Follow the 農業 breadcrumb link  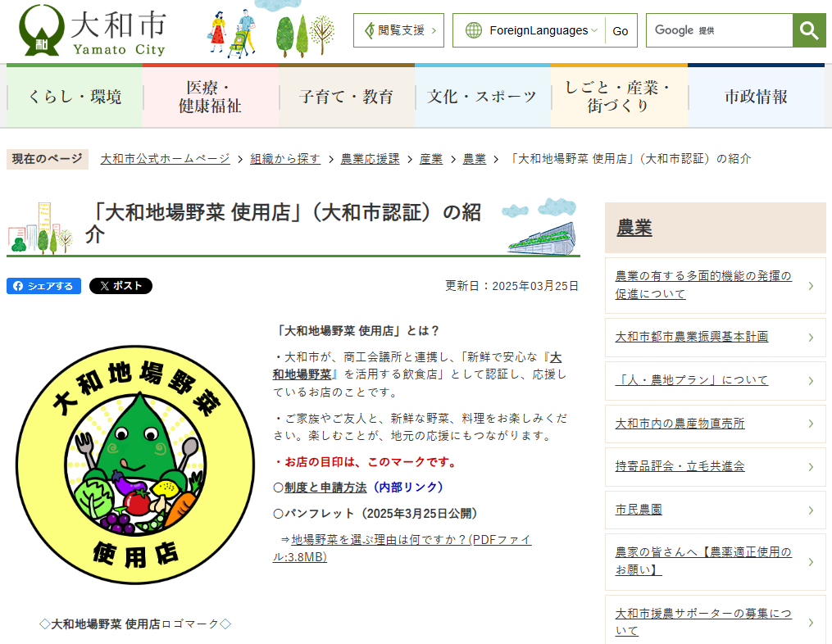point(475,159)
